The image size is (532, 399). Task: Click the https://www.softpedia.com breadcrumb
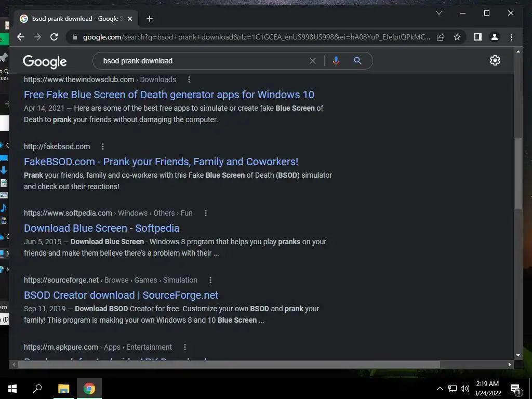click(x=68, y=213)
